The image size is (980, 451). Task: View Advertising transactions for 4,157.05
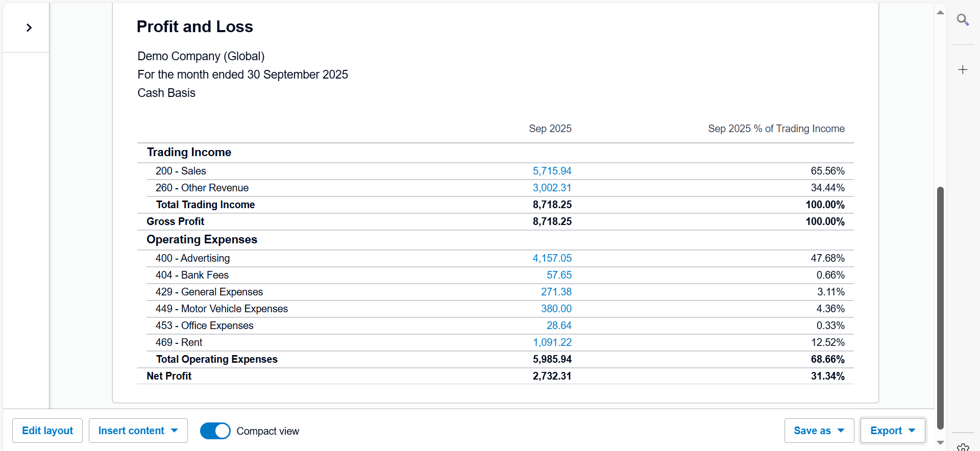552,258
